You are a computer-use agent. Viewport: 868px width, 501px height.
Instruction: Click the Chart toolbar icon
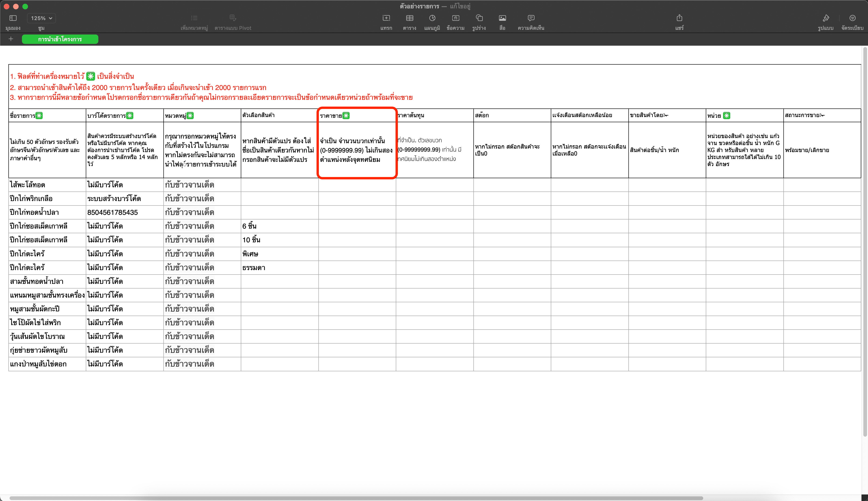tap(432, 18)
